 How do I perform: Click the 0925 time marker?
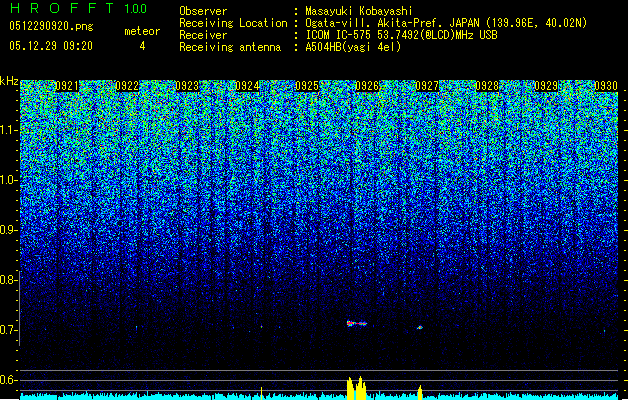pyautogui.click(x=307, y=86)
